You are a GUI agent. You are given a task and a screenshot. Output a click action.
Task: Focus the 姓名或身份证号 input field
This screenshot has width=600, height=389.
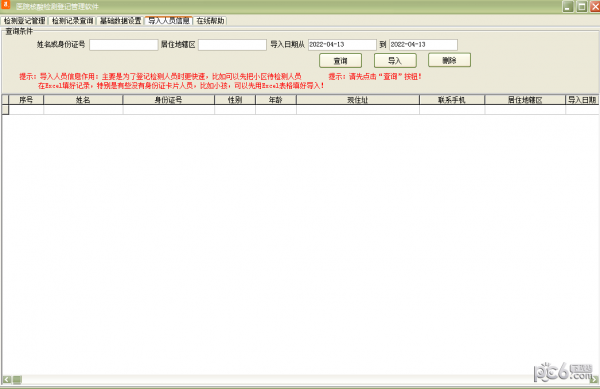[124, 45]
